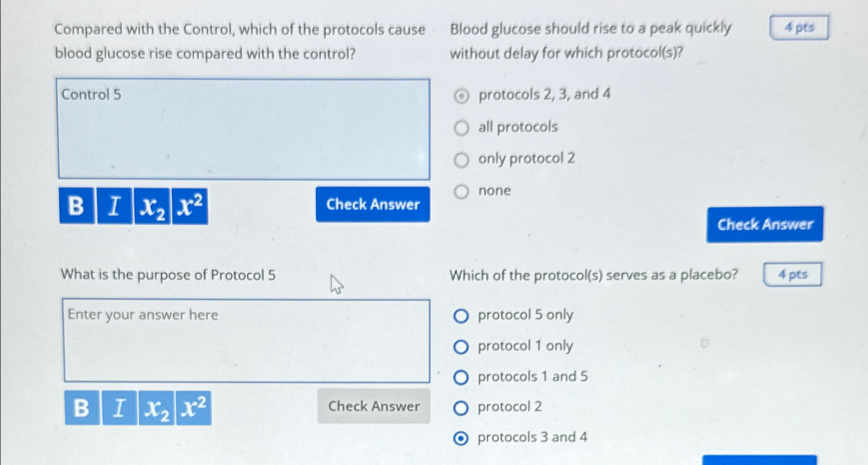The image size is (868, 465).
Task: Select 'protocol 1 only' as the placebo answer
Action: coord(461,346)
